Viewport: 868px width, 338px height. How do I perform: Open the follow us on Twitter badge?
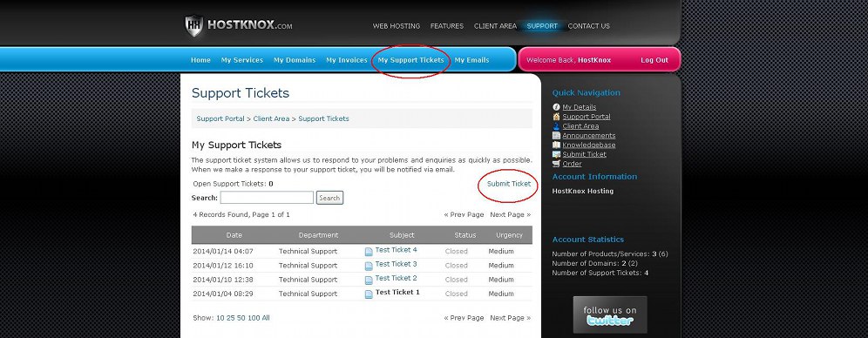tap(610, 314)
